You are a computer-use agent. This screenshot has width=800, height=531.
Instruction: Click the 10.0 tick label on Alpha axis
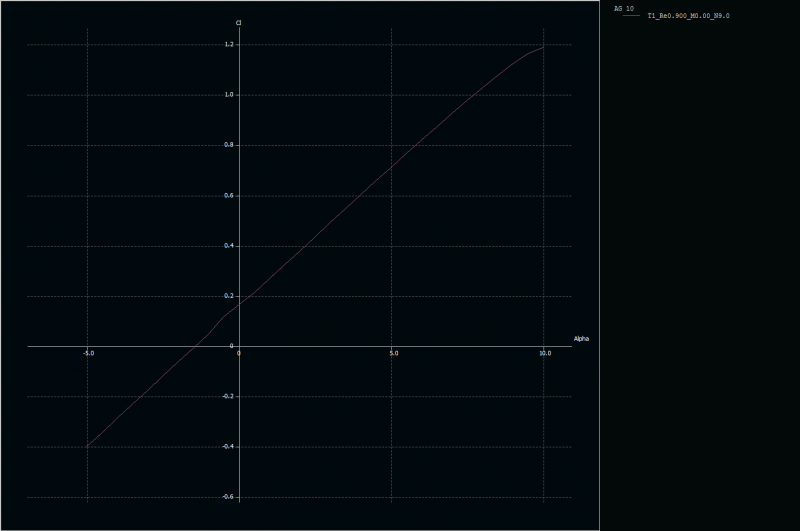(x=544, y=353)
